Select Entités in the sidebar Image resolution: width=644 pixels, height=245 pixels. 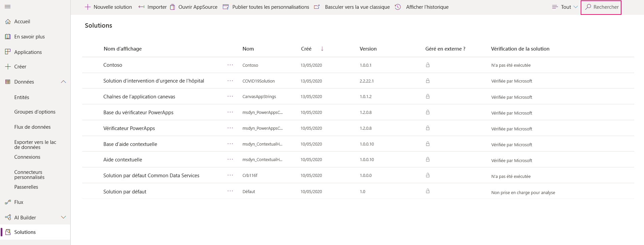[22, 97]
